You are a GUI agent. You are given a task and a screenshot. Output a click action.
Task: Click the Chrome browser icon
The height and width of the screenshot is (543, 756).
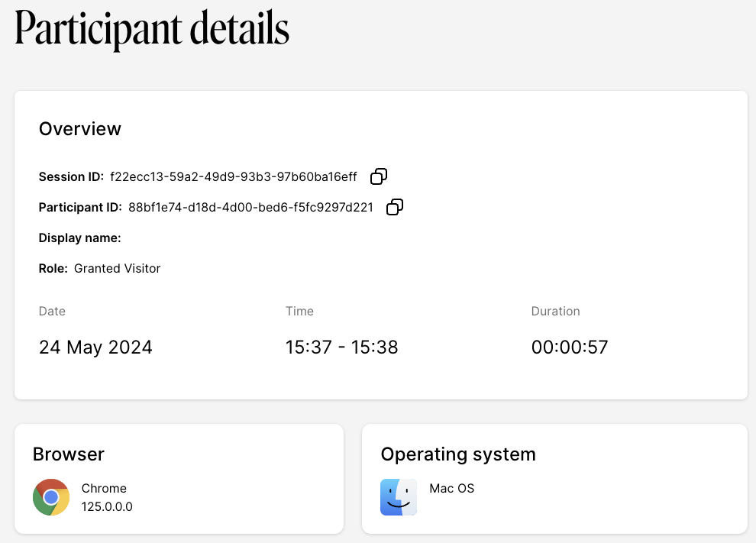51,497
